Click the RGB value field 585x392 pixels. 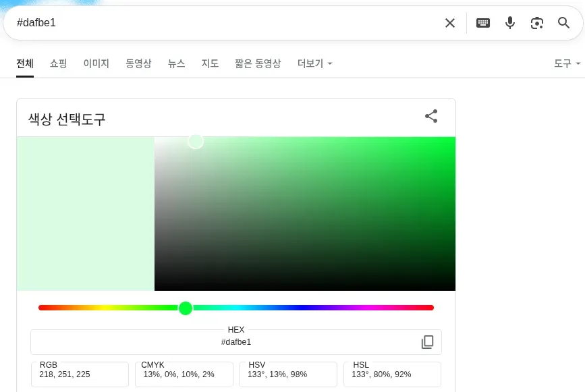pyautogui.click(x=80, y=374)
